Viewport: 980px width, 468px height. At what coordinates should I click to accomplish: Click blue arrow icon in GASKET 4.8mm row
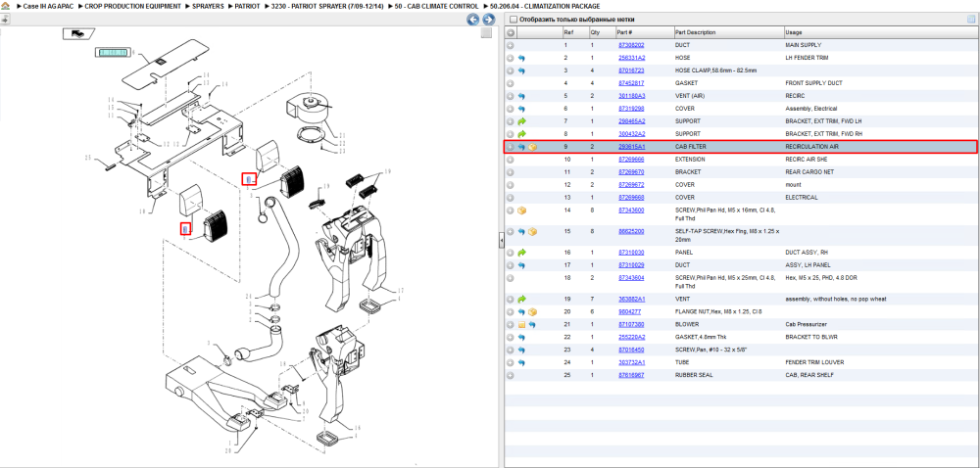point(522,337)
